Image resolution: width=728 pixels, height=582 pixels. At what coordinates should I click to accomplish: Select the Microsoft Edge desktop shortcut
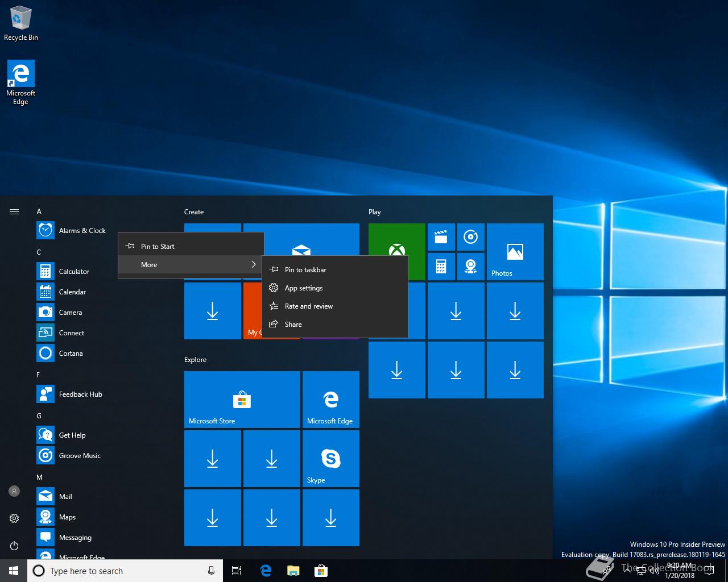tap(21, 82)
